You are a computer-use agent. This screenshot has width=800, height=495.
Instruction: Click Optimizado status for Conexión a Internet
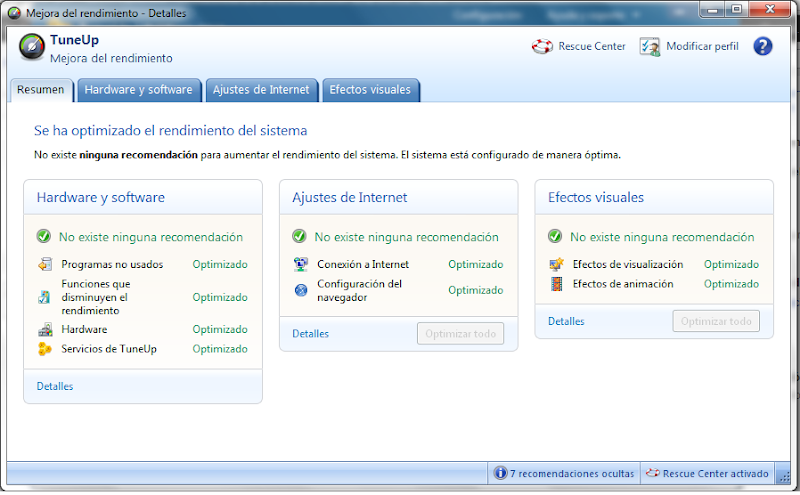point(476,264)
